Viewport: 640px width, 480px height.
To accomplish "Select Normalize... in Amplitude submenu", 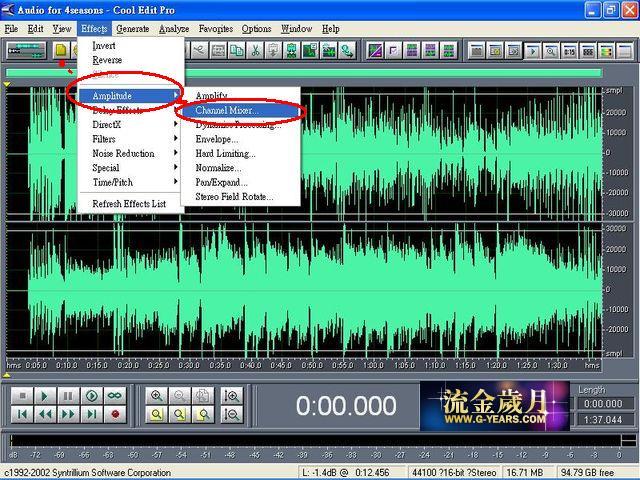I will coord(241,168).
